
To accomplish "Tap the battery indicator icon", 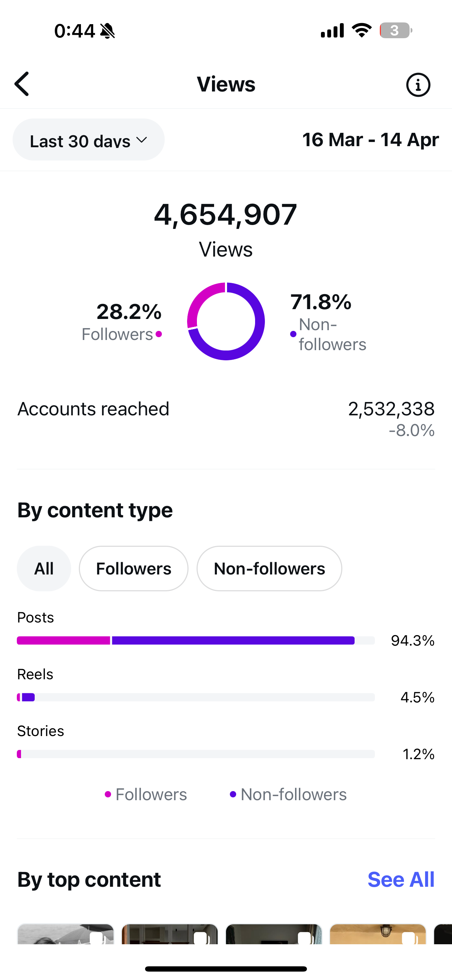I will click(x=396, y=30).
